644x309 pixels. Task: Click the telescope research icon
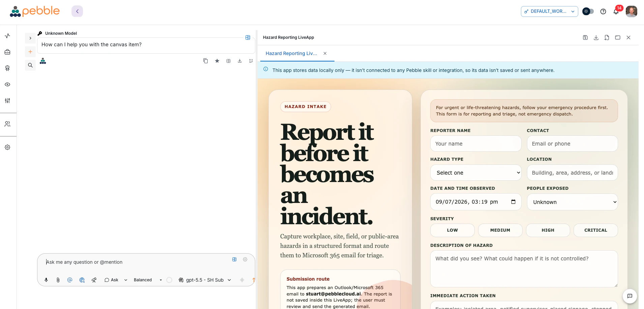(94, 280)
